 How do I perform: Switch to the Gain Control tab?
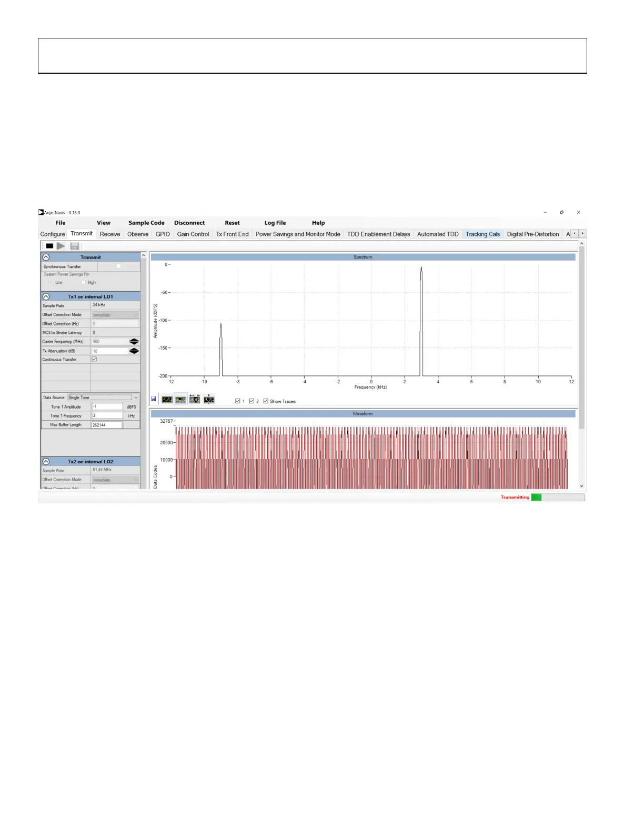click(193, 234)
